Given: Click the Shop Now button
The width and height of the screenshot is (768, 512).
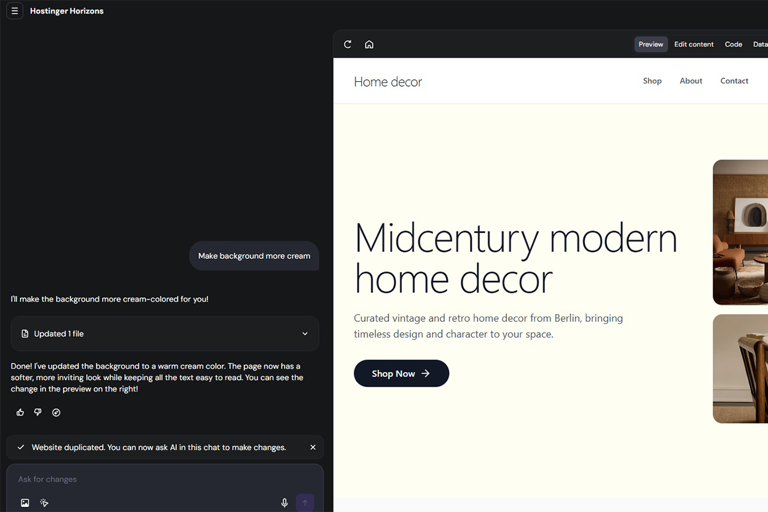Looking at the screenshot, I should coord(401,373).
